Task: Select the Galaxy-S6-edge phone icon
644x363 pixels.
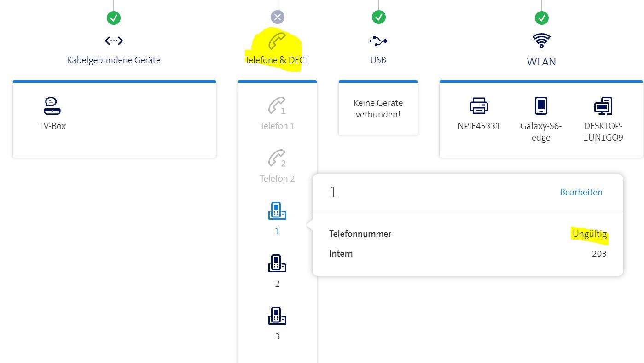Action: pyautogui.click(x=541, y=106)
